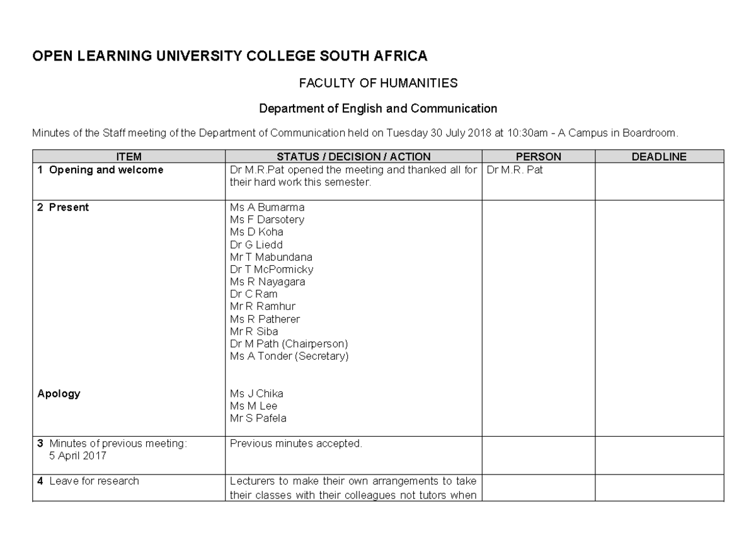Click the STATUS / DECISION / ACTION header

(353, 157)
